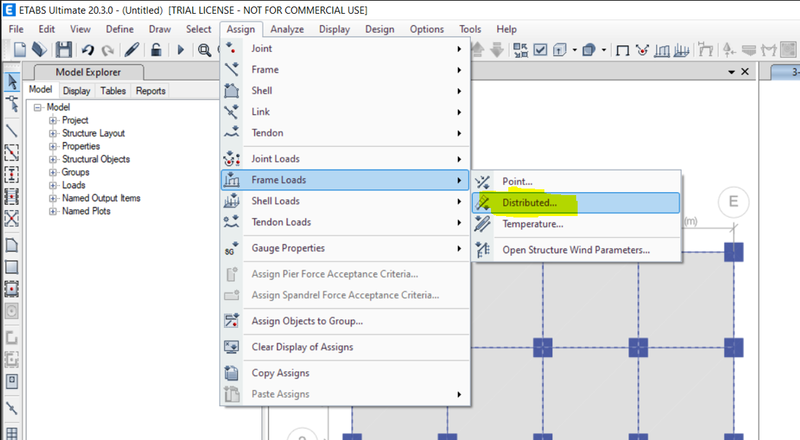This screenshot has height=440, width=800.
Task: Switch to the Reports tab in explorer
Action: (x=151, y=90)
